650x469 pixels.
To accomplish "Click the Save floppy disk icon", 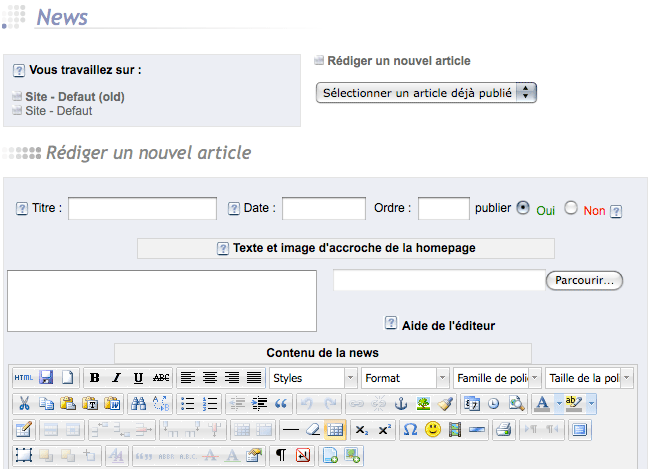I will pos(46,378).
